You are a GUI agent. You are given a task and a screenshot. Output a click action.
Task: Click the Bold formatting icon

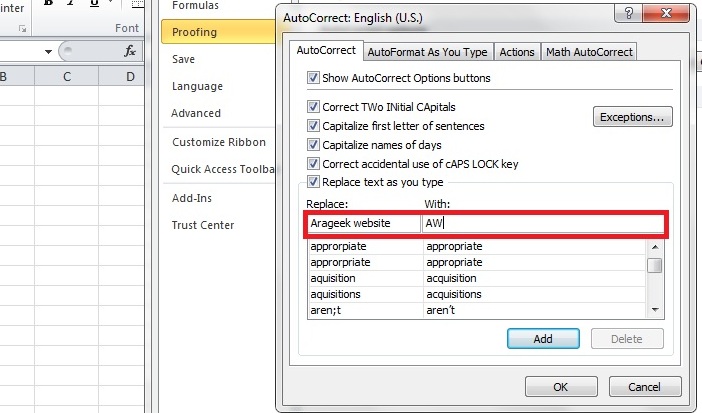(46, 3)
